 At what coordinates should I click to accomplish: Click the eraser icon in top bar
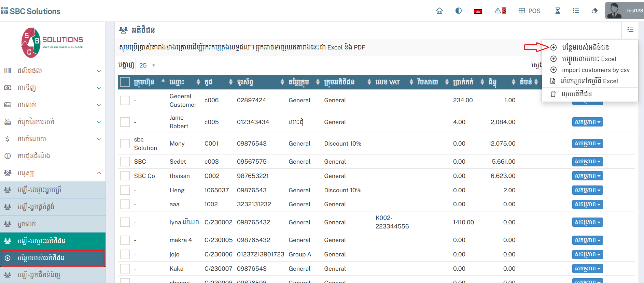[x=594, y=11]
